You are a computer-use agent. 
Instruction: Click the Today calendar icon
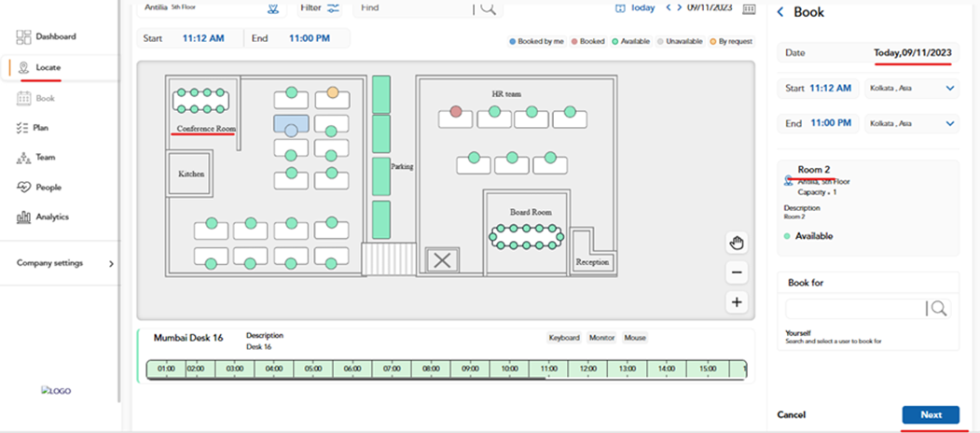[621, 8]
